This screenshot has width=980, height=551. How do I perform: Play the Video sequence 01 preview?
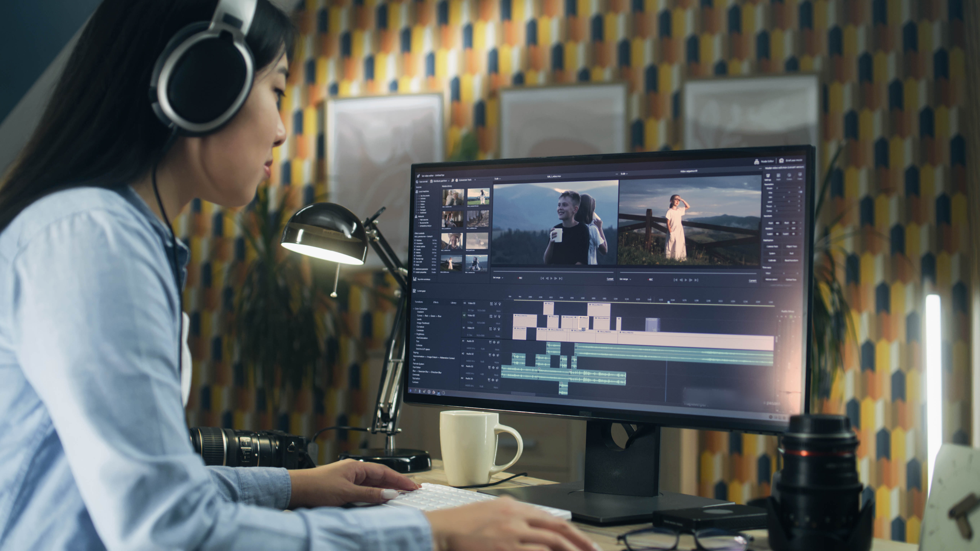point(686,280)
